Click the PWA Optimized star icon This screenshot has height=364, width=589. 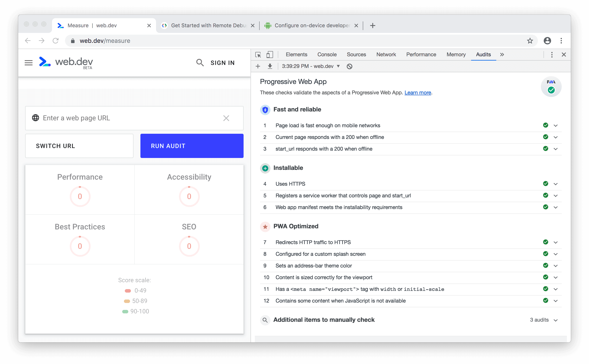click(265, 226)
